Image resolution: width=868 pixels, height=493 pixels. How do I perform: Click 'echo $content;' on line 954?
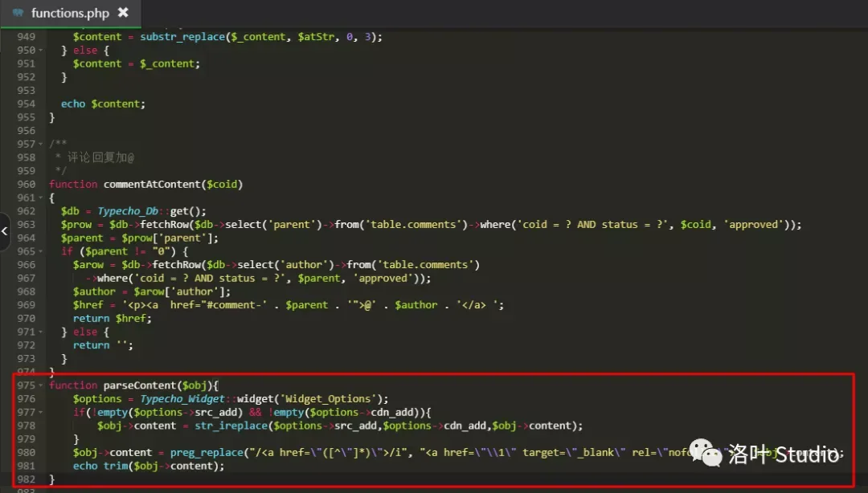103,104
